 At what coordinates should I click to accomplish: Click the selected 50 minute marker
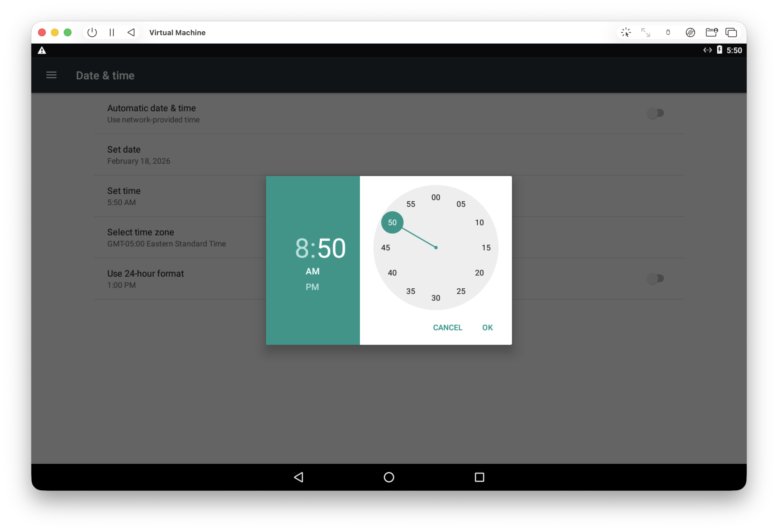pos(392,223)
